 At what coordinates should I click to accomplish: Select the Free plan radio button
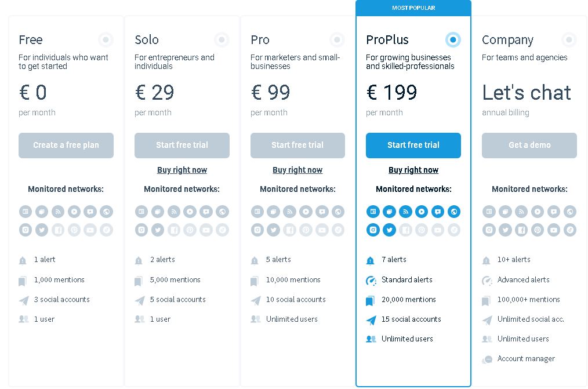[x=106, y=39]
